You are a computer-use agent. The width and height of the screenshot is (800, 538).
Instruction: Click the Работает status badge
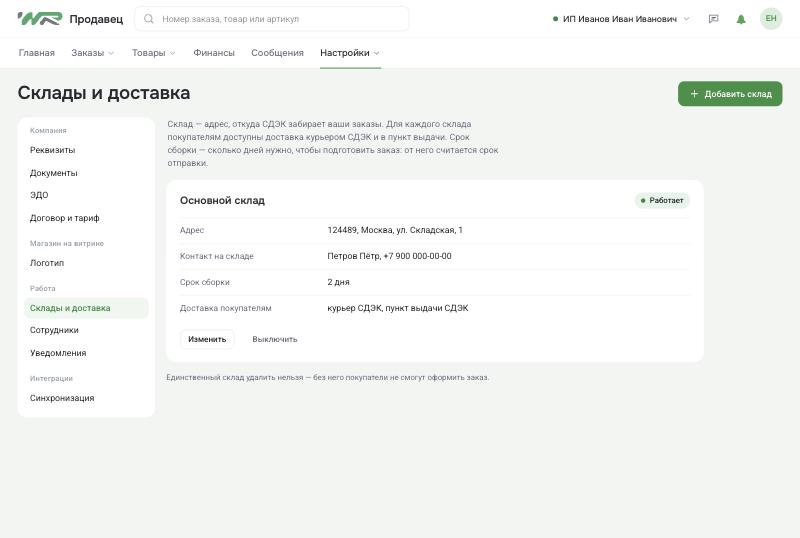coord(662,201)
